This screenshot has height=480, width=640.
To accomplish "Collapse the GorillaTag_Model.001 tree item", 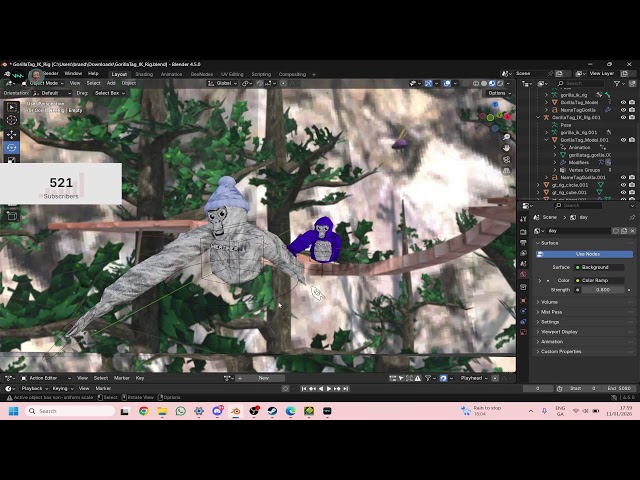I will point(547,140).
